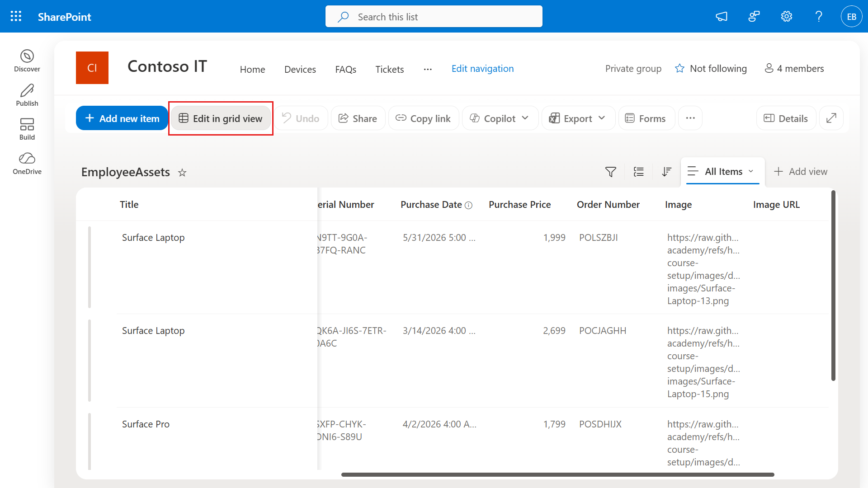
Task: Click the vertical scrollbar of the list
Action: [x=833, y=286]
